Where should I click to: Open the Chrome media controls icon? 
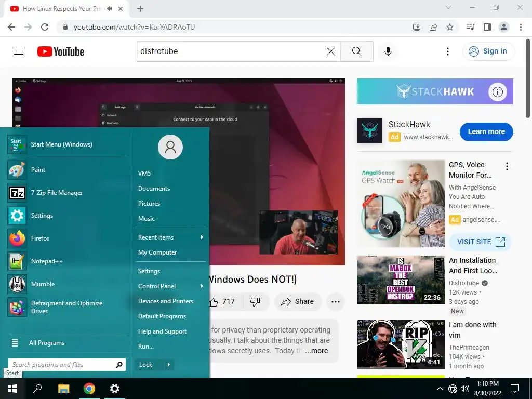tap(470, 27)
